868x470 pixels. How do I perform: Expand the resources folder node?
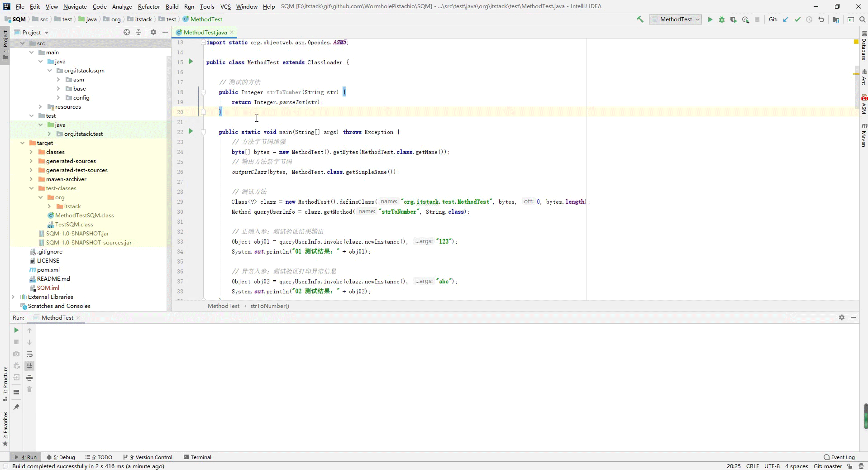(40, 107)
